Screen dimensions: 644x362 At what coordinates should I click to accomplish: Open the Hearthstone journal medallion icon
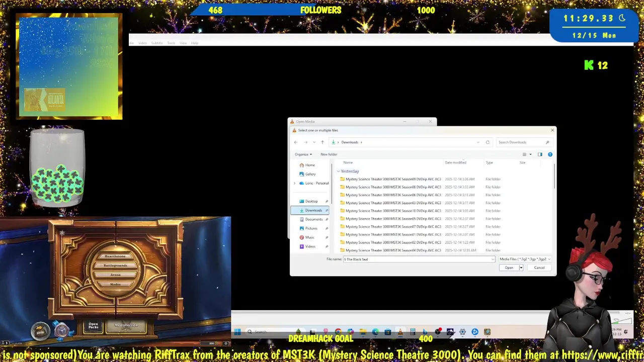coord(62,331)
